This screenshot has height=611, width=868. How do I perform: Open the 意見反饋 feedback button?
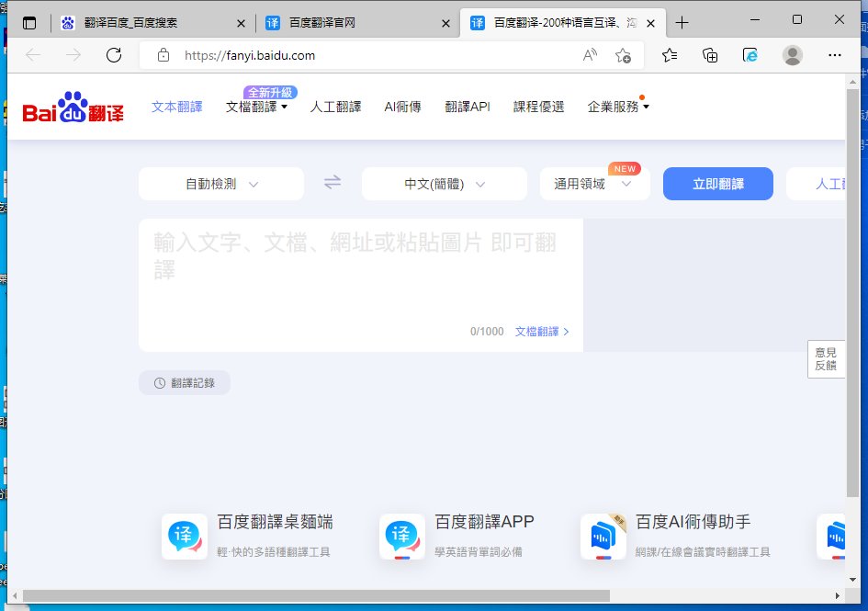(x=826, y=359)
